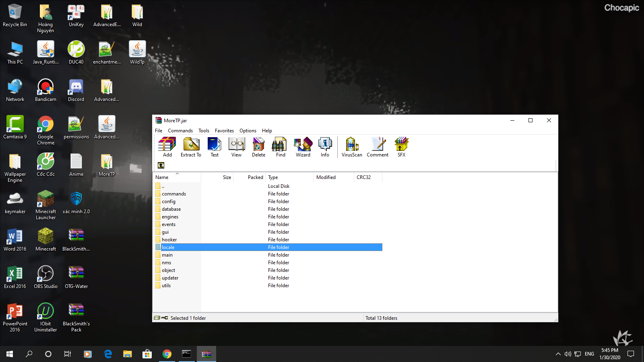Viewport: 644px width, 362px height.
Task: Open the Find tool
Action: click(x=281, y=147)
